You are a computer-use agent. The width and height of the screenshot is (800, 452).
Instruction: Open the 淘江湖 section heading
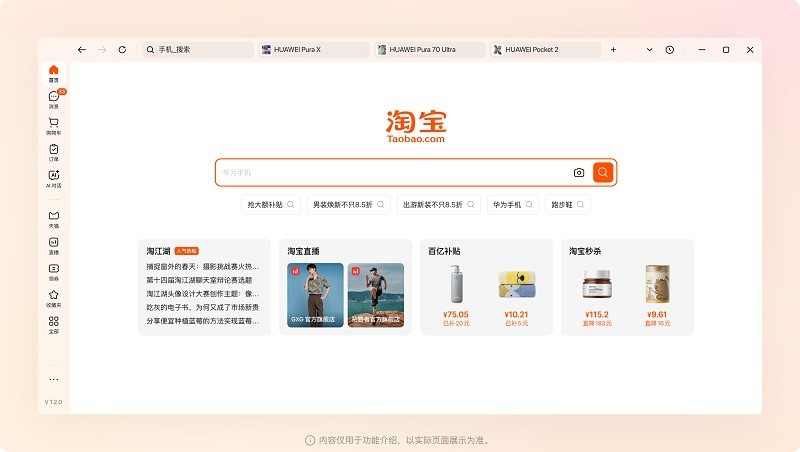[158, 251]
